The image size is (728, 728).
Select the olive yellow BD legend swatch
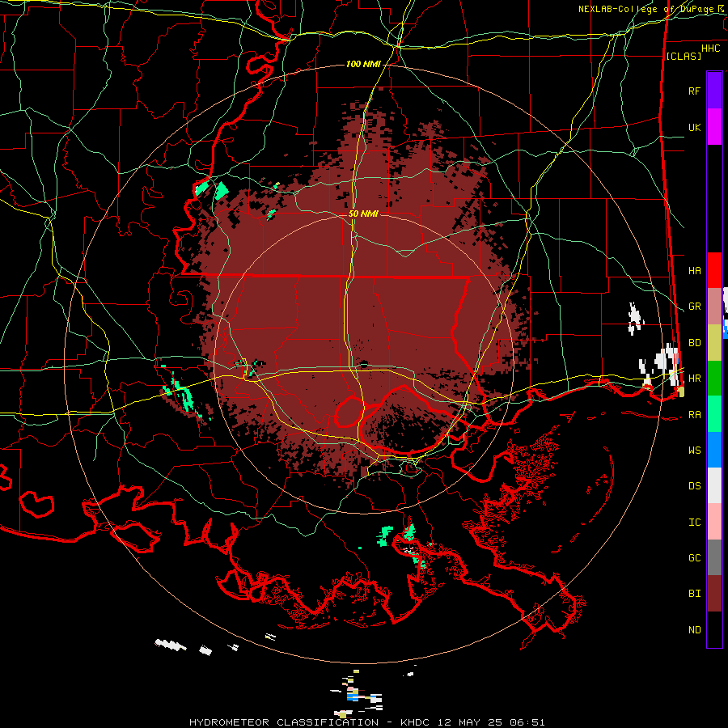(x=714, y=343)
